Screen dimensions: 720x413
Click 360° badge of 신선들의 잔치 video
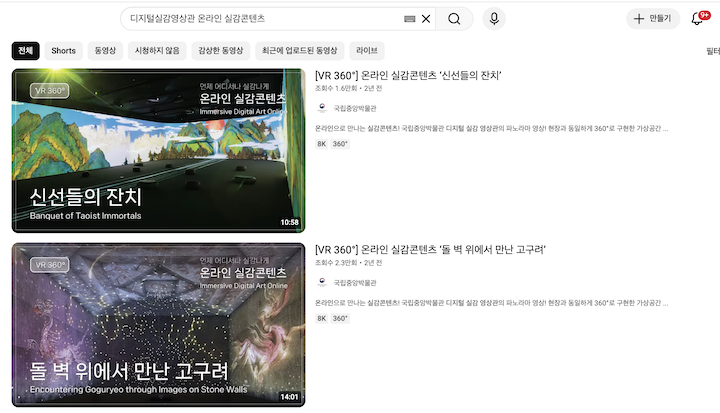pos(340,144)
